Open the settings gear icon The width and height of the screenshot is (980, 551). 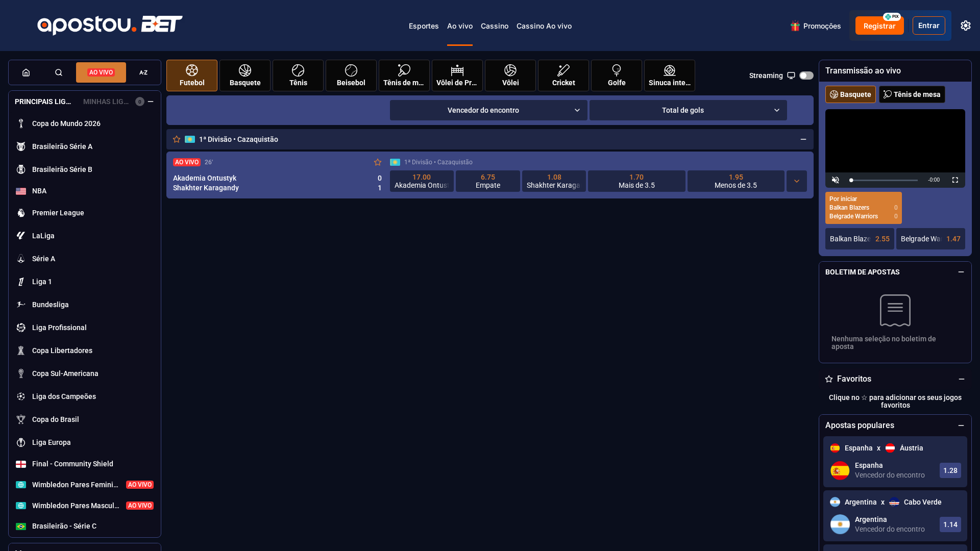point(965,26)
